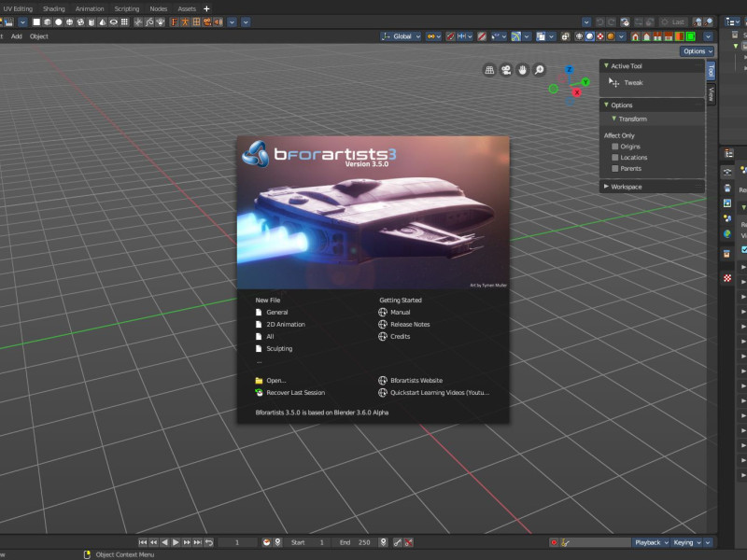Open Global transform orientation dropdown

pos(401,36)
